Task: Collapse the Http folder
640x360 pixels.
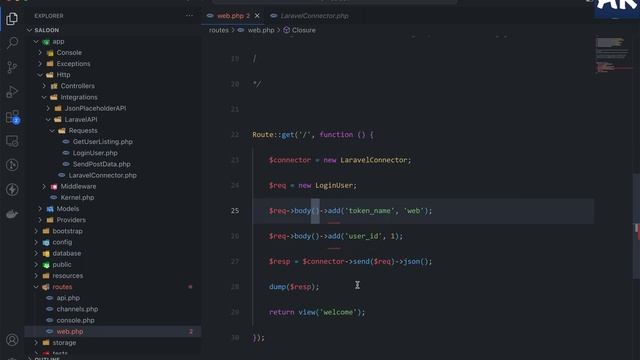Action: pos(40,75)
